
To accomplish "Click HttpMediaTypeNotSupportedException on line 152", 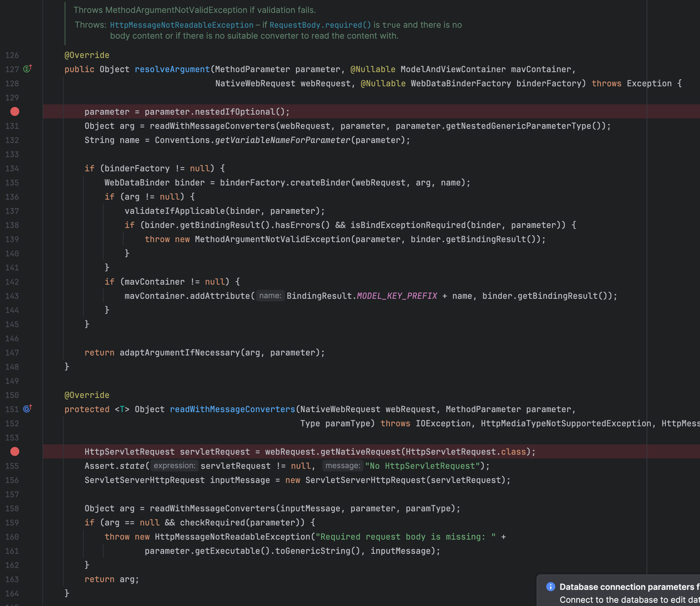I will click(x=566, y=423).
